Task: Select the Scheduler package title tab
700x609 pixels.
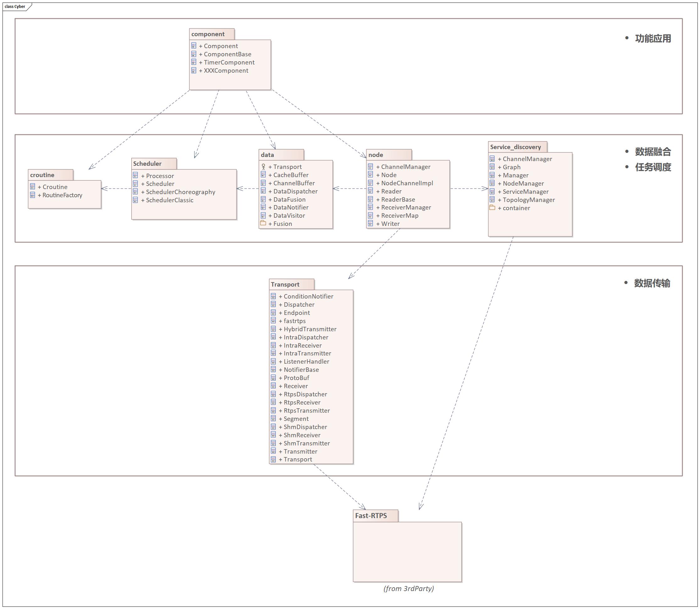Action: pos(154,164)
